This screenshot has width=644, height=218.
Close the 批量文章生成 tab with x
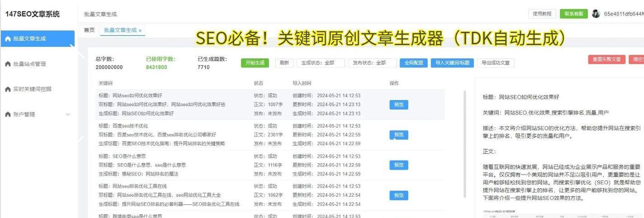[140, 31]
